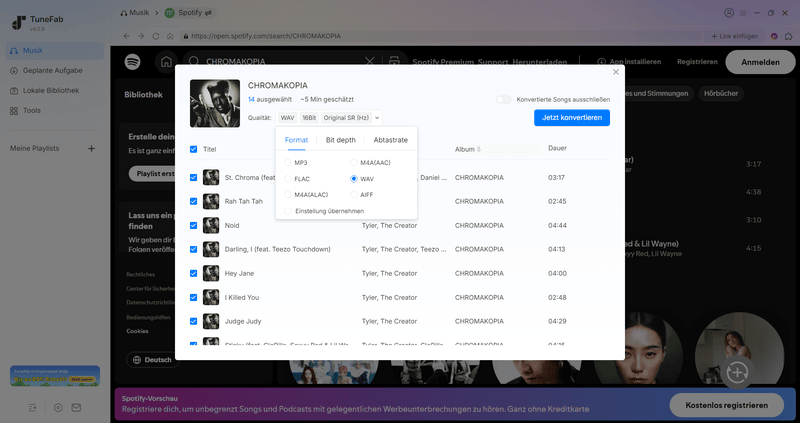Close the CHROMAKOPIA conversion dialog
Viewport: 800px width, 423px height.
tap(616, 72)
